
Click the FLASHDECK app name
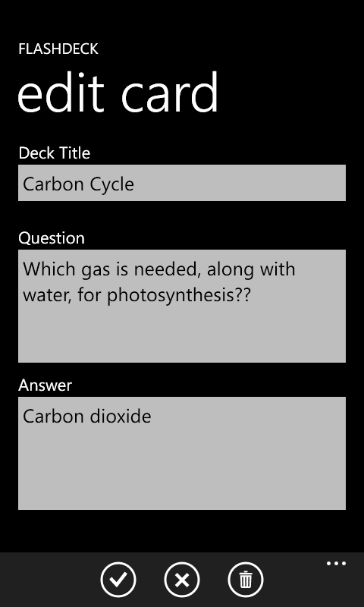click(58, 49)
